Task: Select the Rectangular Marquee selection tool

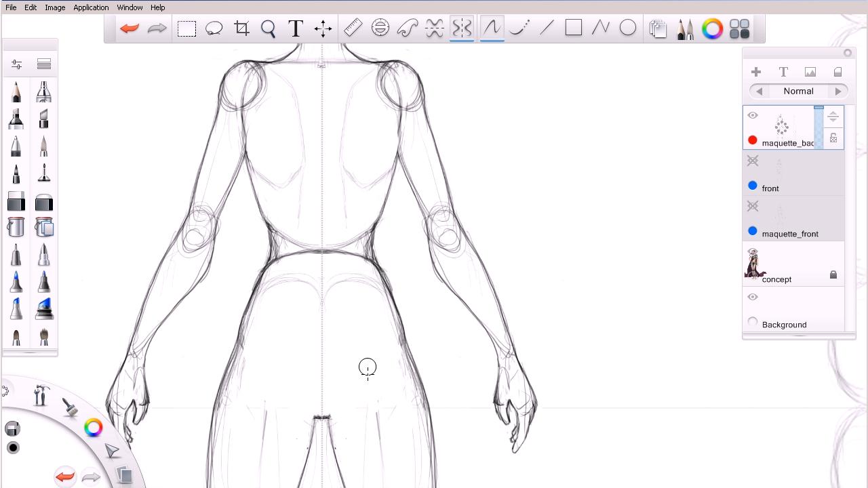Action: 186,28
